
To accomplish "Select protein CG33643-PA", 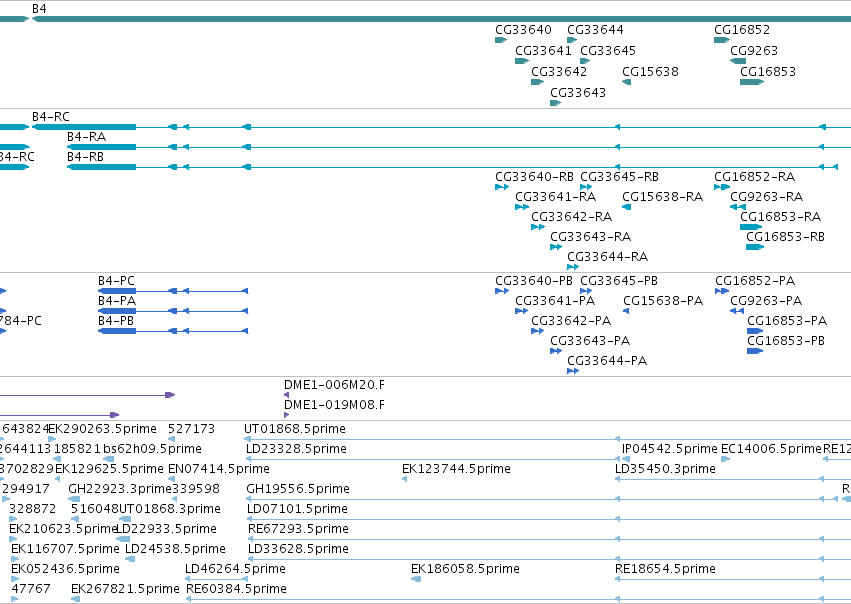I will tap(590, 341).
